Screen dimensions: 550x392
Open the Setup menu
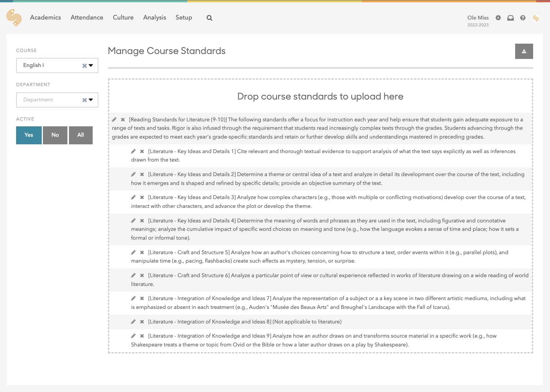pos(183,18)
